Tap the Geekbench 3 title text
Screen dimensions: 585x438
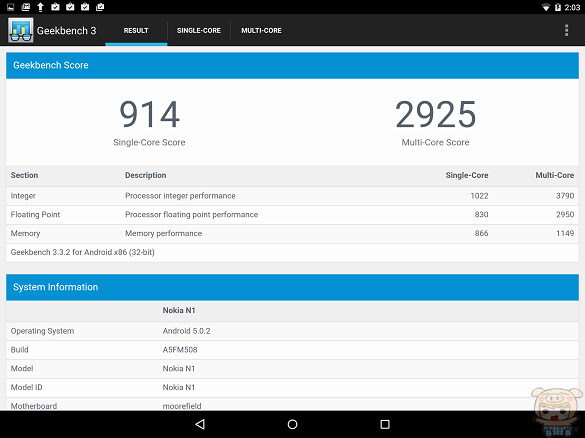tap(66, 31)
